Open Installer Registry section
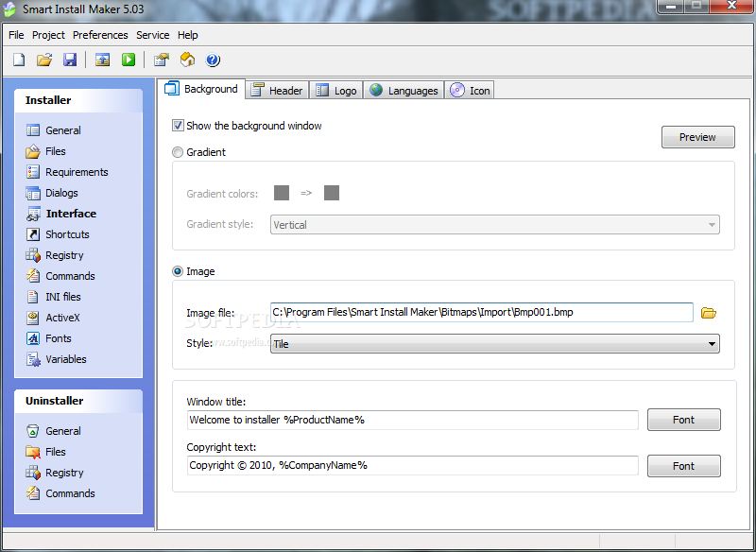 click(55, 255)
